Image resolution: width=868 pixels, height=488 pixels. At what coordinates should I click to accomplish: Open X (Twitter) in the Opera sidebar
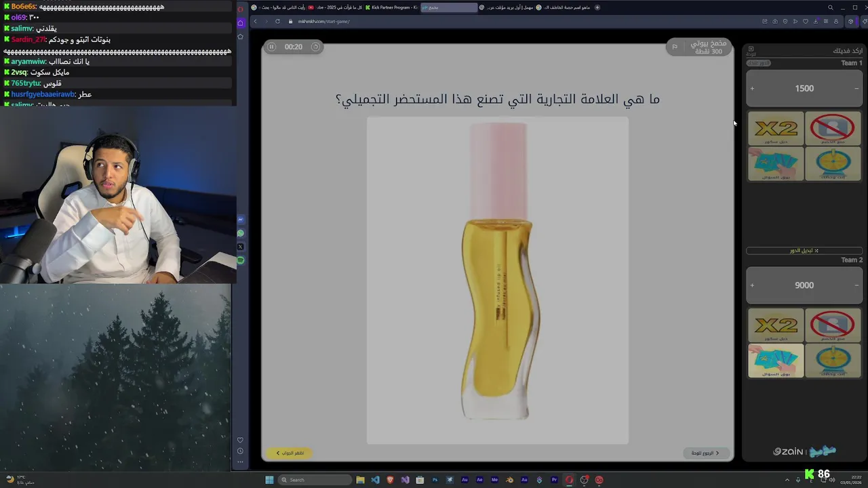point(240,247)
